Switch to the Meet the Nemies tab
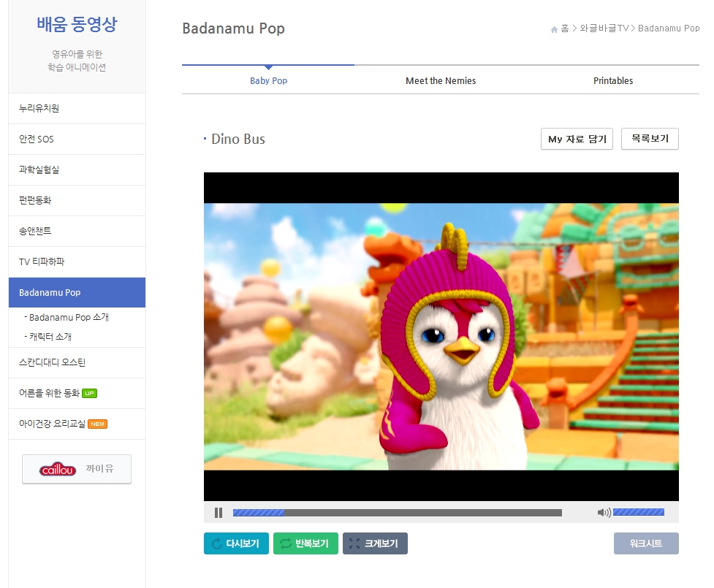This screenshot has height=588, width=714. pos(441,80)
